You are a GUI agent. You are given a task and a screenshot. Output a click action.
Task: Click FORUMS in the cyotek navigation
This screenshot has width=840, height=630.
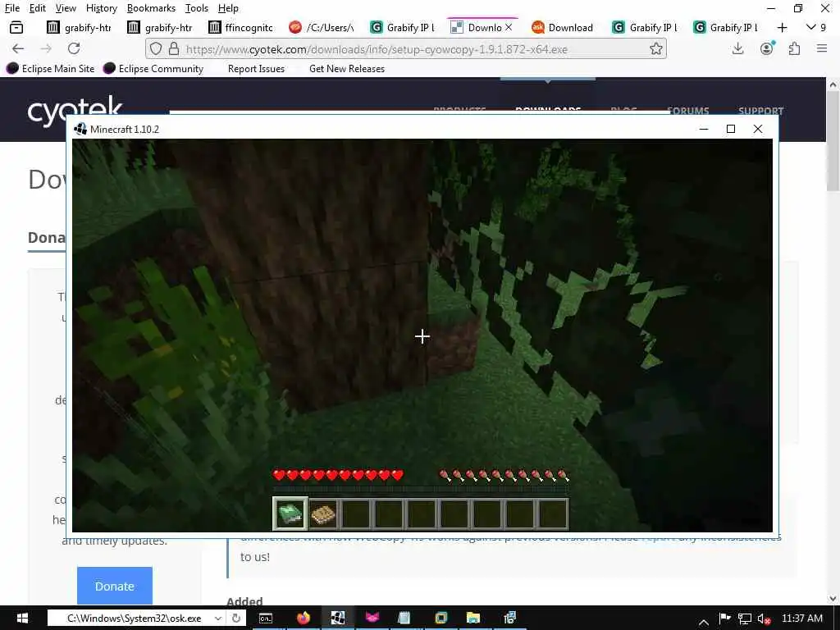pos(688,111)
